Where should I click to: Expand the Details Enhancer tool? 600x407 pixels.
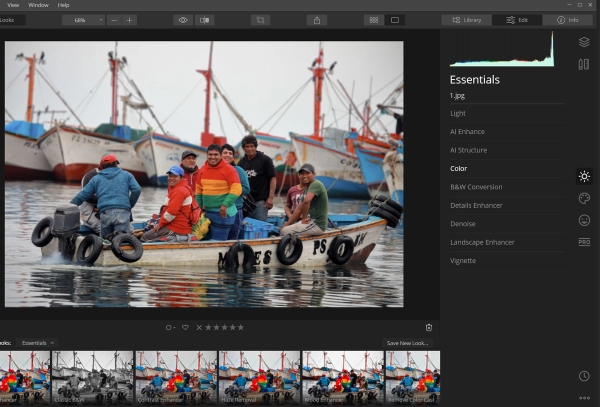point(507,205)
